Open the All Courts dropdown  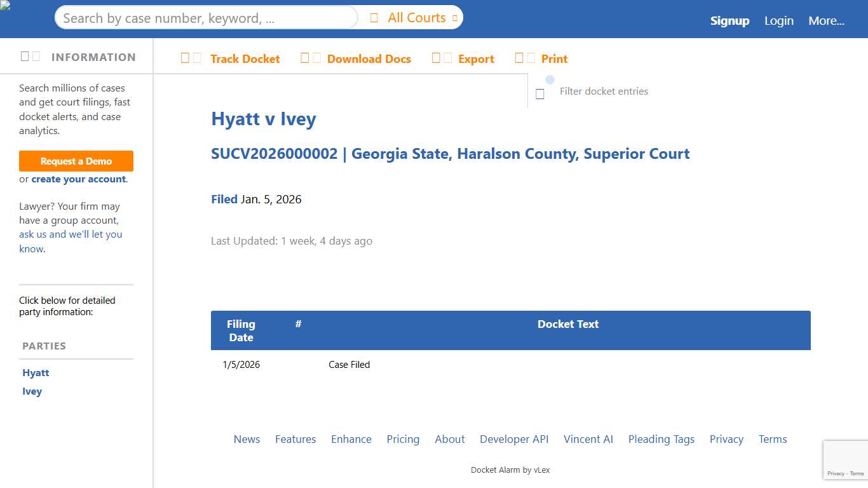click(x=417, y=17)
